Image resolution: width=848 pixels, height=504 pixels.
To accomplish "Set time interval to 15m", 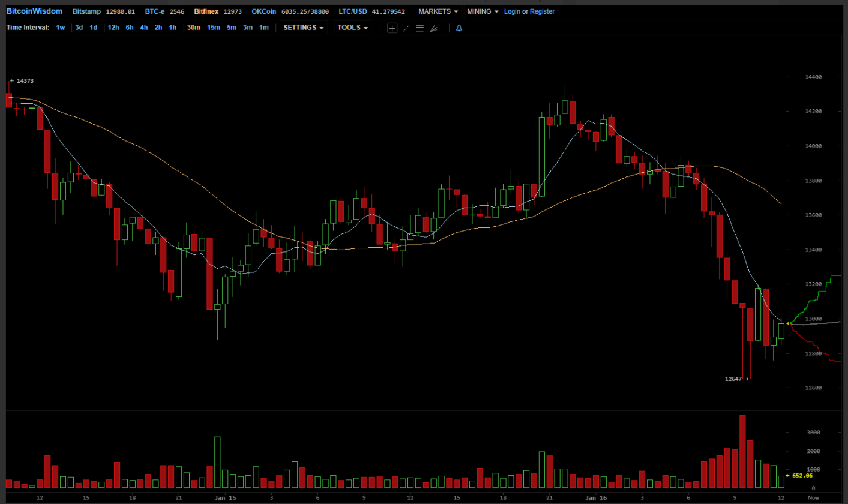I will click(213, 28).
